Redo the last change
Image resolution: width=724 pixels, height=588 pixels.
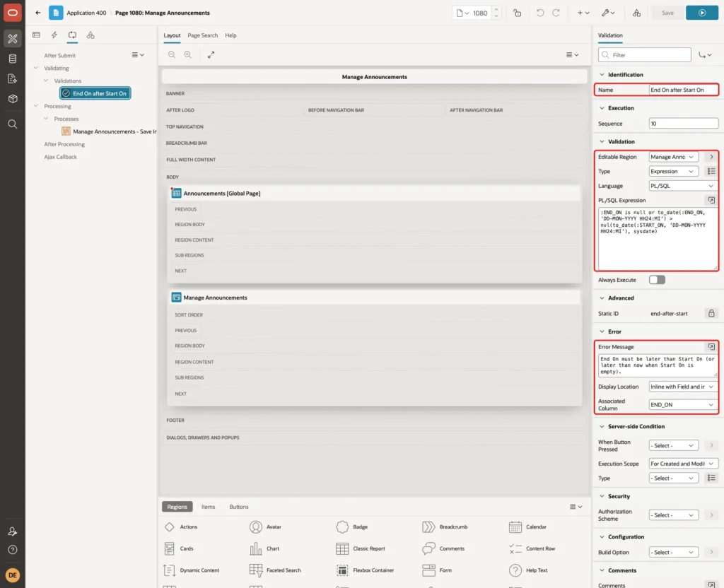coord(556,13)
